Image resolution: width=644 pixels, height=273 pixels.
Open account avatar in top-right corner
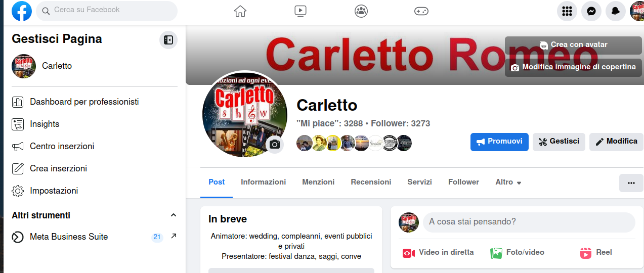pos(637,11)
